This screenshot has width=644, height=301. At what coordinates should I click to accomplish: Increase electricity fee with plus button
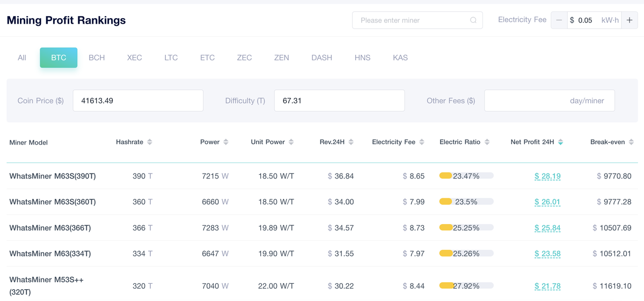(630, 20)
